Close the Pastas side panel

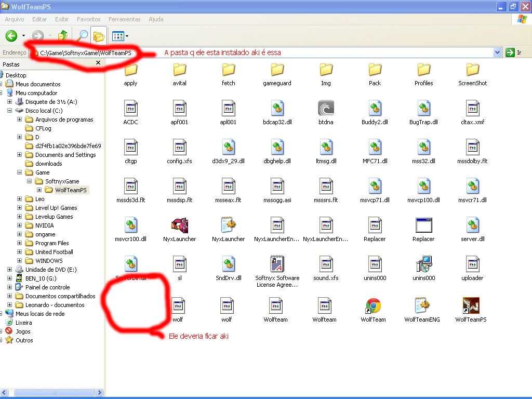(x=98, y=63)
